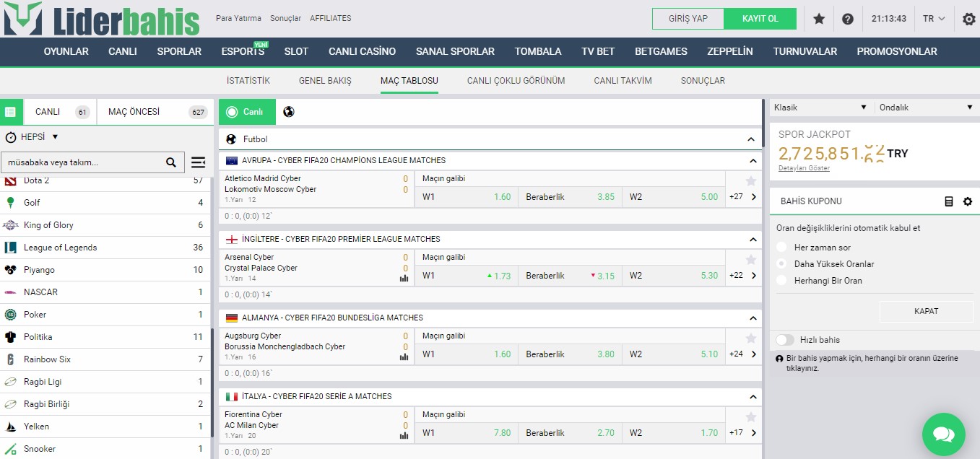Select Politika in sports list
This screenshot has height=459, width=980.
(105, 337)
